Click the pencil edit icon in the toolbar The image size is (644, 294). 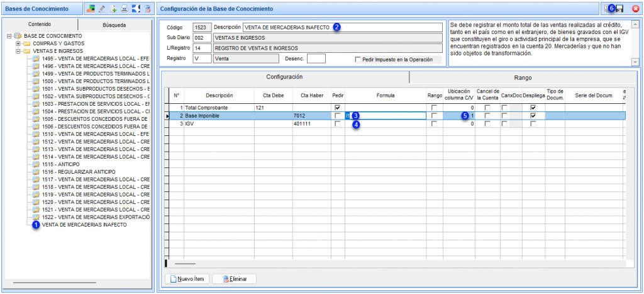pyautogui.click(x=103, y=8)
